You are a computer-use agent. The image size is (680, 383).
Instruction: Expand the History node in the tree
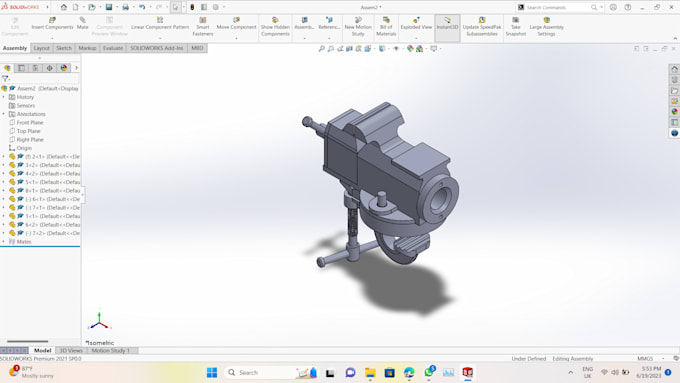tap(4, 97)
